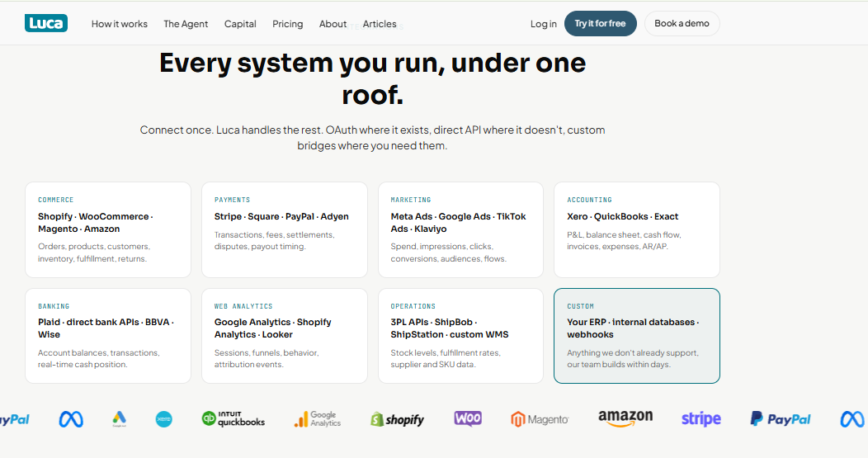Click the text 'Orders, products, customers, inventory, fulfillment, returns.'

[94, 253]
